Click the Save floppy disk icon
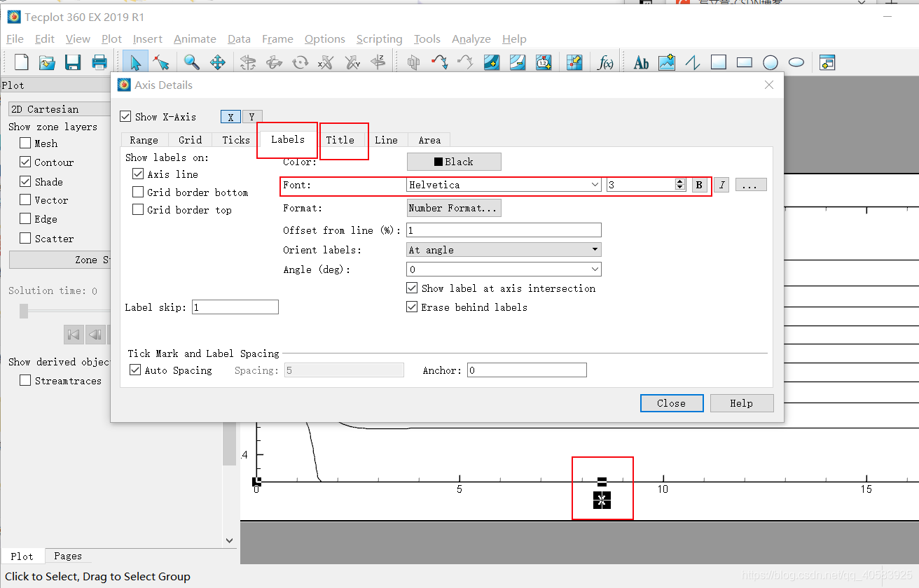The image size is (919, 588). coord(73,62)
